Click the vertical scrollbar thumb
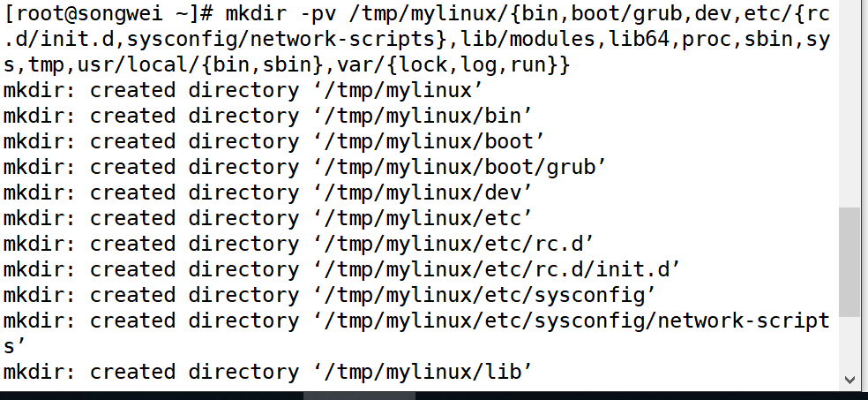 tap(849, 262)
